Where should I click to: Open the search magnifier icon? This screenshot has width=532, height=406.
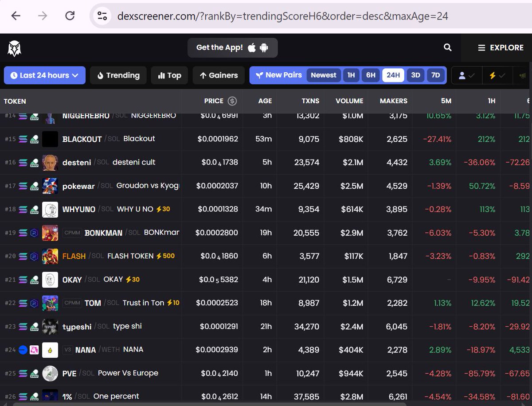(x=447, y=47)
